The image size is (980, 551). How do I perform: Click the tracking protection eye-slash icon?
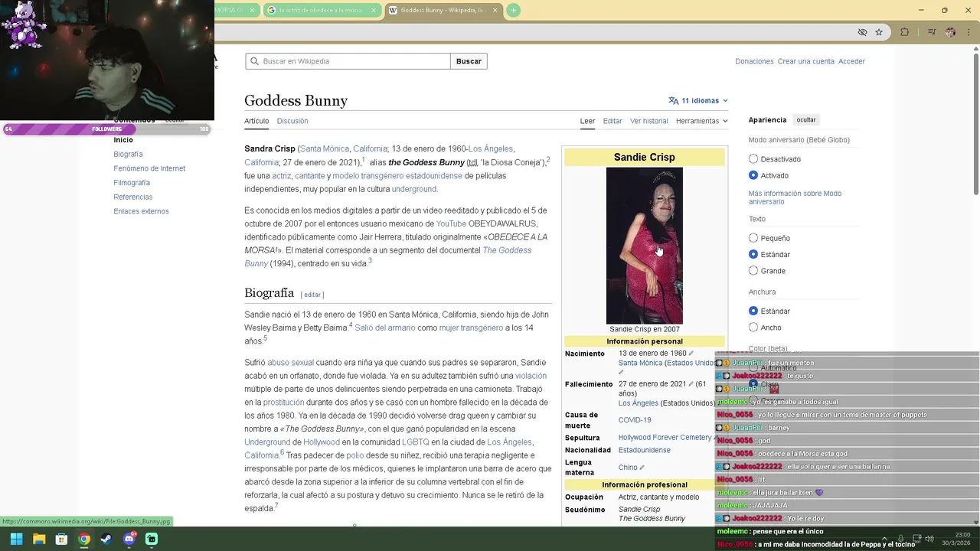pos(862,32)
